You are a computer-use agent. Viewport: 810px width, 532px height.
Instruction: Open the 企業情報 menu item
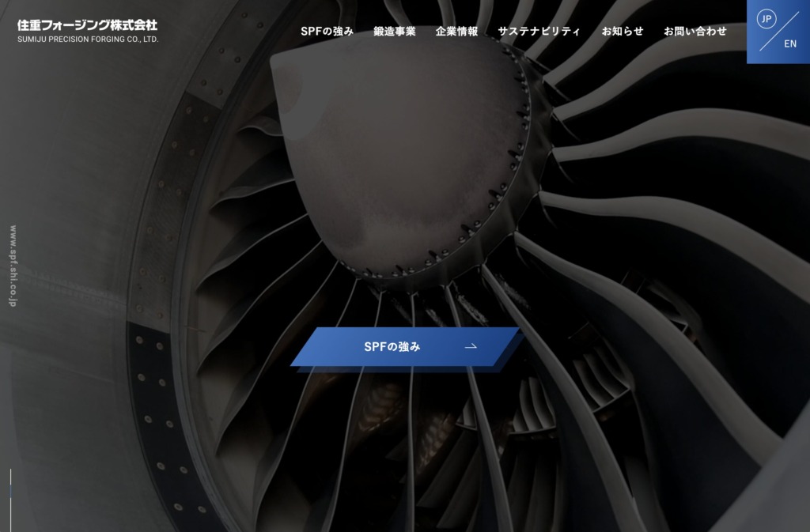(x=456, y=32)
